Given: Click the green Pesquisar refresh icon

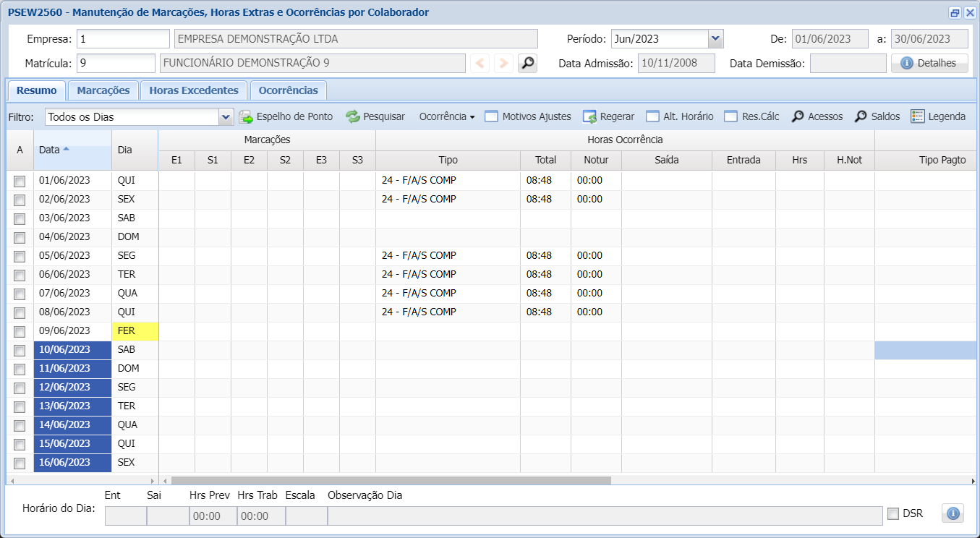Looking at the screenshot, I should 352,116.
